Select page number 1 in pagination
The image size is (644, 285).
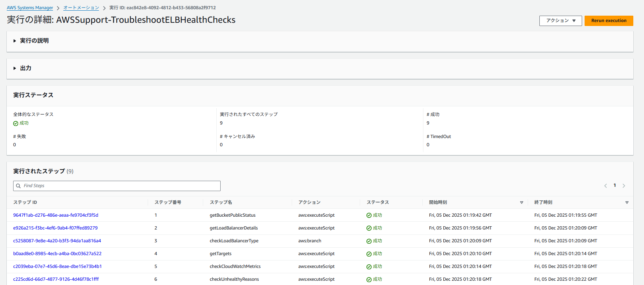pos(614,185)
